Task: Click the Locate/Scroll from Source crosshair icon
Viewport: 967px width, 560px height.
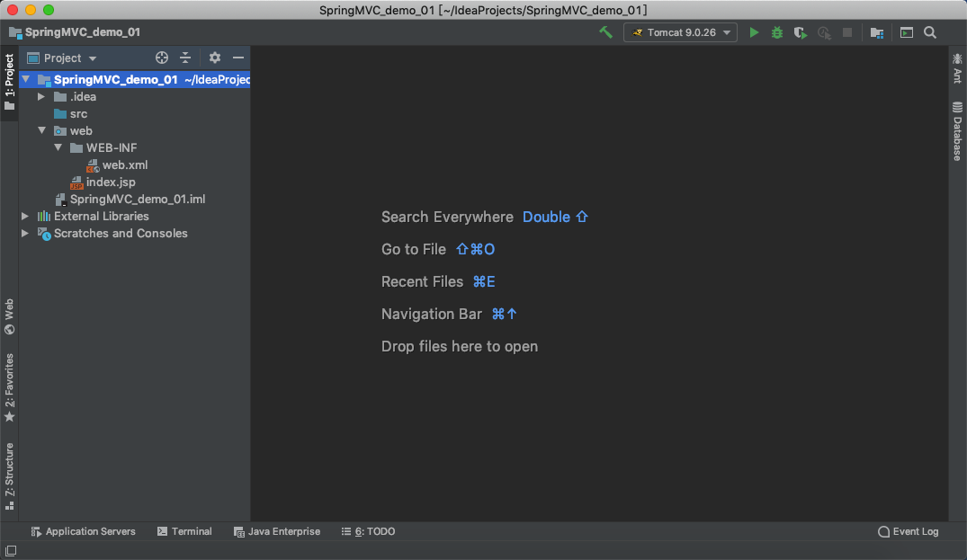Action: [162, 58]
